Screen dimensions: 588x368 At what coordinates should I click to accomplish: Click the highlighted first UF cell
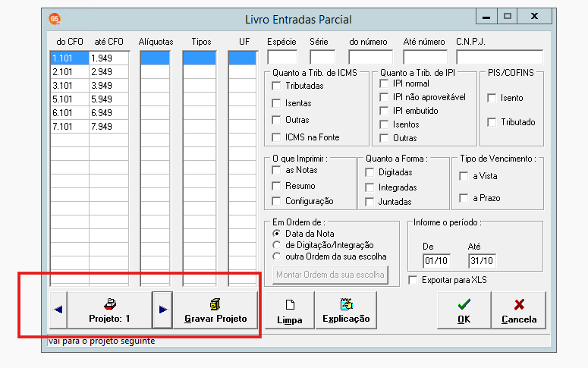tap(242, 58)
